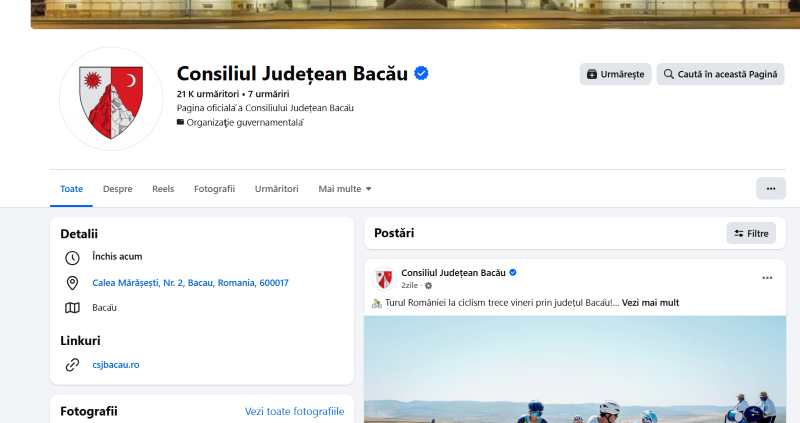Open the page options three-dot button
The width and height of the screenshot is (800, 423).
tap(771, 189)
